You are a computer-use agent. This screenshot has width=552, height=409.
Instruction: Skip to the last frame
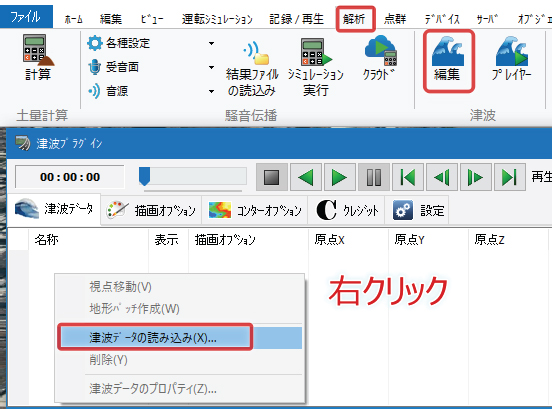(x=509, y=177)
